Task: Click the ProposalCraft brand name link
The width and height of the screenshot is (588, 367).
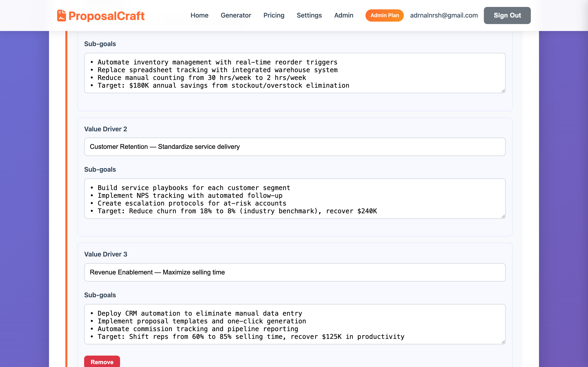Action: [106, 16]
